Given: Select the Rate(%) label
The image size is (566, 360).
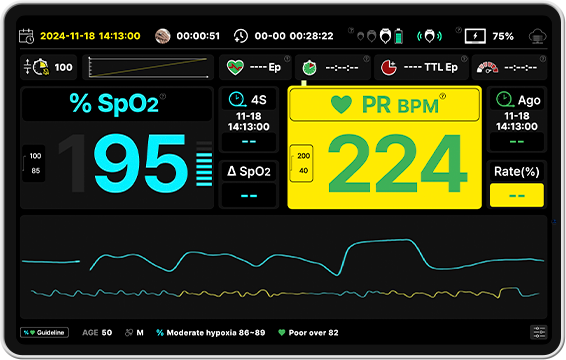Looking at the screenshot, I should [517, 171].
